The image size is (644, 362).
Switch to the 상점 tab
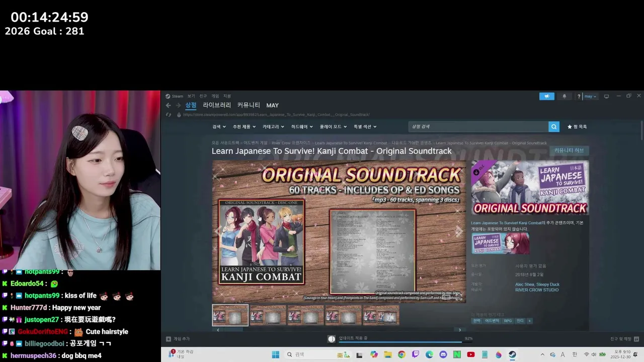(x=191, y=105)
